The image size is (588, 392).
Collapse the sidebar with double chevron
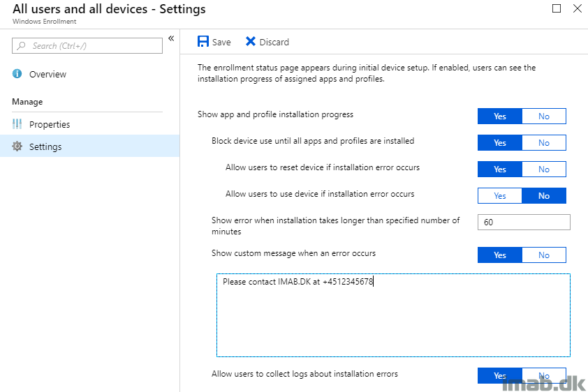(171, 38)
